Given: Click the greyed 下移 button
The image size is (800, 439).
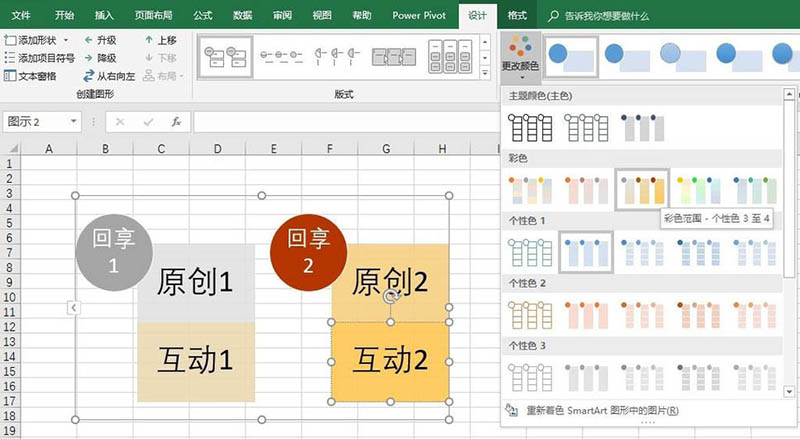Looking at the screenshot, I should (x=161, y=58).
